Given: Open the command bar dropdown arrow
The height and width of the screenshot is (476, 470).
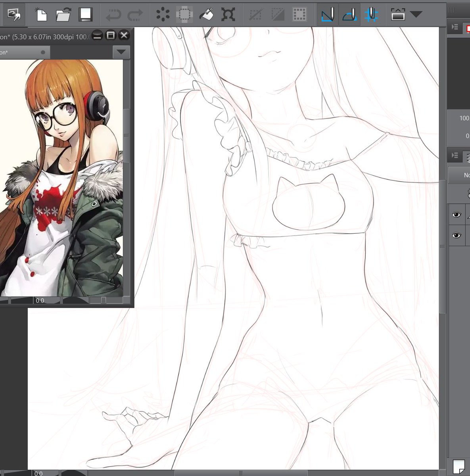Looking at the screenshot, I should (416, 15).
